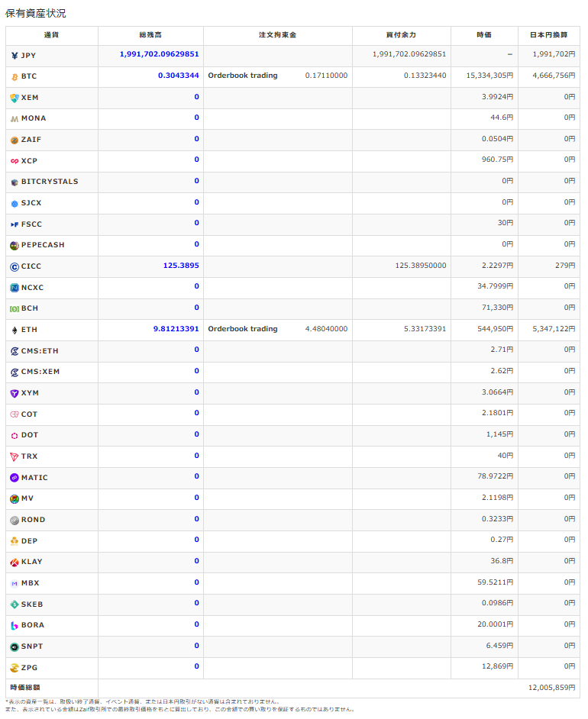Click the ZAIF token icon
This screenshot has width=588, height=719.
click(x=15, y=140)
